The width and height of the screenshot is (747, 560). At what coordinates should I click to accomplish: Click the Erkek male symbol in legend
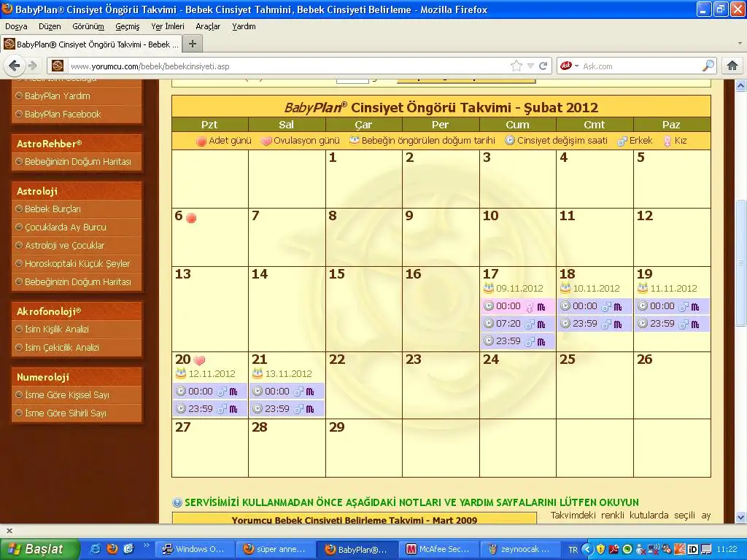coord(622,141)
